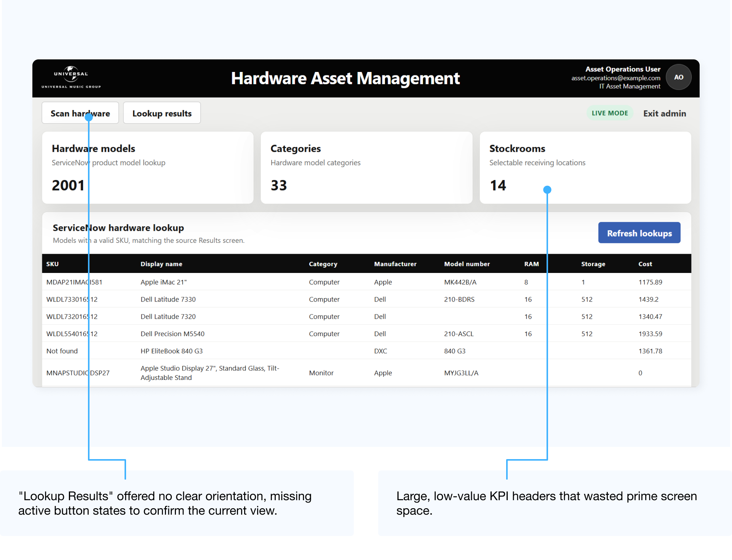The image size is (732, 560).
Task: Open the Hardware models card
Action: click(x=148, y=168)
